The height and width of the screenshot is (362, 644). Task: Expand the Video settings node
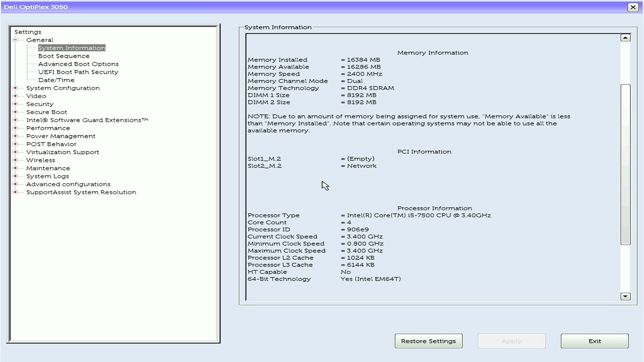click(x=16, y=96)
